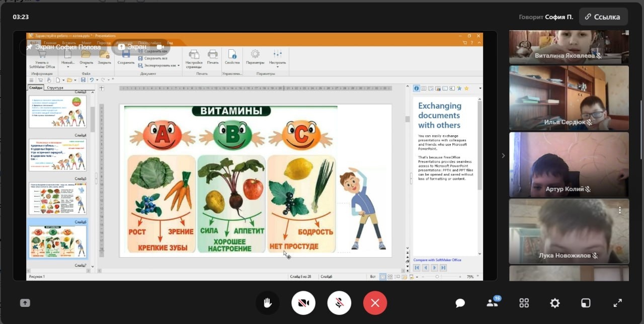The image size is (644, 324).
Task: Raise hand in the video call
Action: click(x=268, y=303)
